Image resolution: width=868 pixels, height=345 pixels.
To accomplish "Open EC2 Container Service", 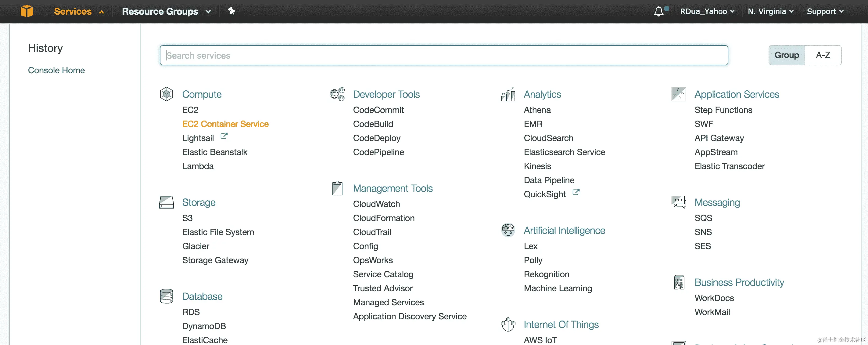I will [225, 124].
